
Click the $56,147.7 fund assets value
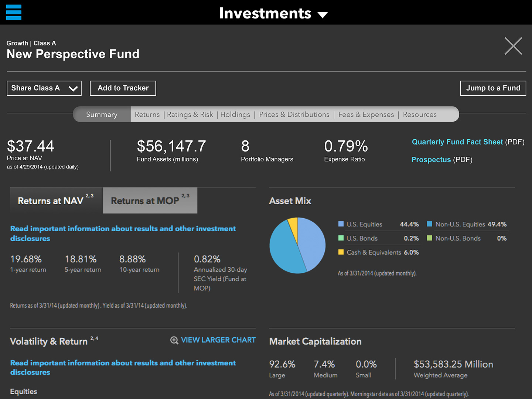point(171,146)
